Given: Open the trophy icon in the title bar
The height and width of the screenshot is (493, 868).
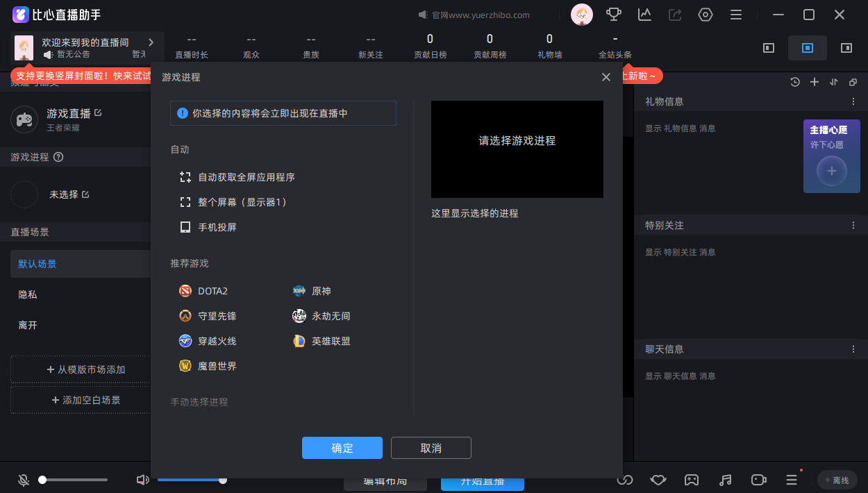Looking at the screenshot, I should click(x=614, y=15).
